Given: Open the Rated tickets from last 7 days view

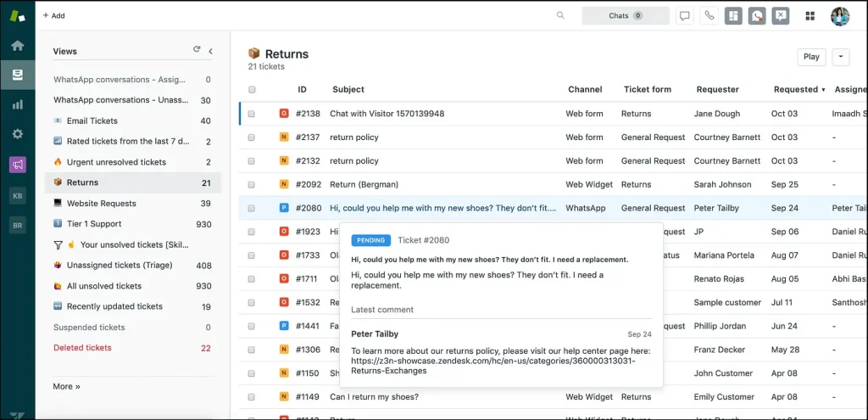Looking at the screenshot, I should click(132, 142).
